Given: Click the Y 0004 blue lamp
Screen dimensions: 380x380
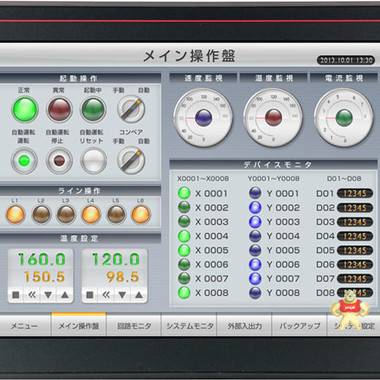Looking at the screenshot, I should pyautogui.click(x=255, y=236).
